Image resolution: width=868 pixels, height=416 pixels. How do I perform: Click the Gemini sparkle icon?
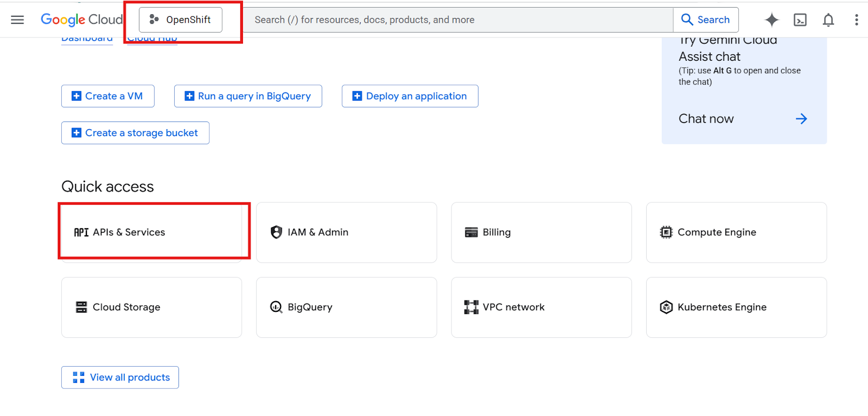[x=771, y=20]
